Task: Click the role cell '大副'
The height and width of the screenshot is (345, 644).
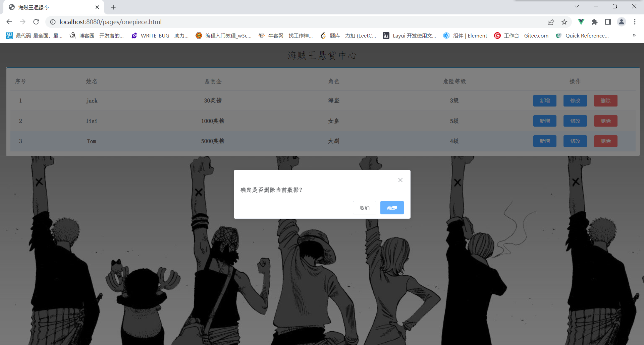Action: [334, 141]
